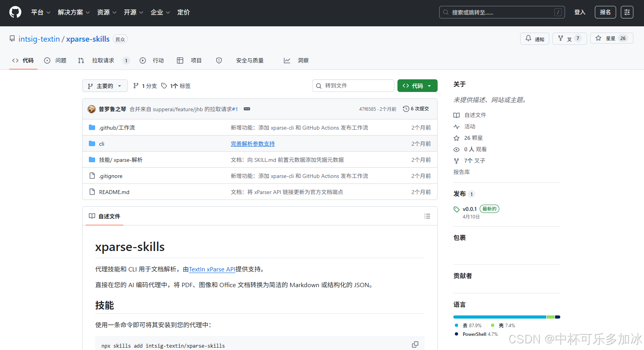This screenshot has height=350, width=644.
Task: Expand the 资源 menu
Action: [x=107, y=12]
